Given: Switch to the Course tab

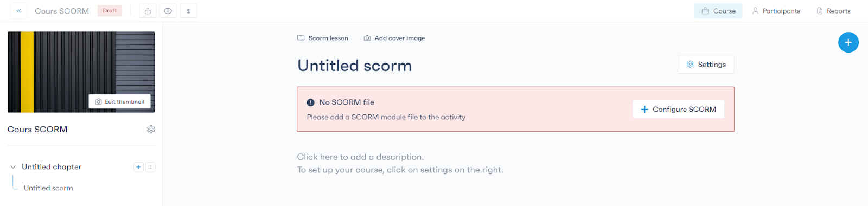Looking at the screenshot, I should (719, 11).
